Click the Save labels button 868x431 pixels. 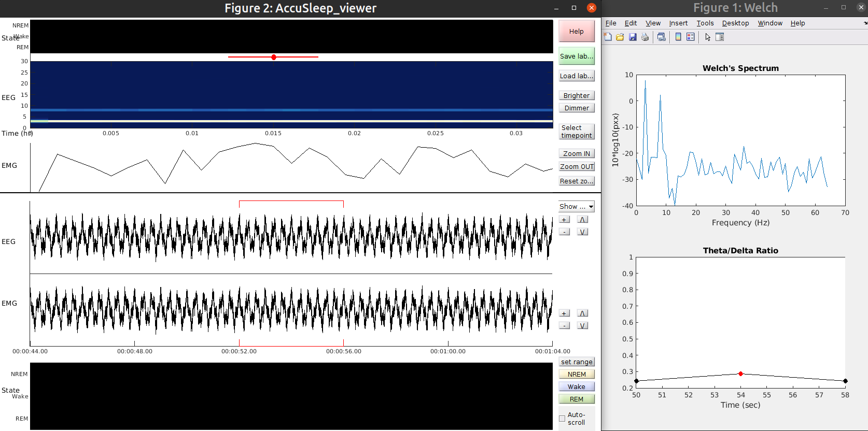point(577,56)
